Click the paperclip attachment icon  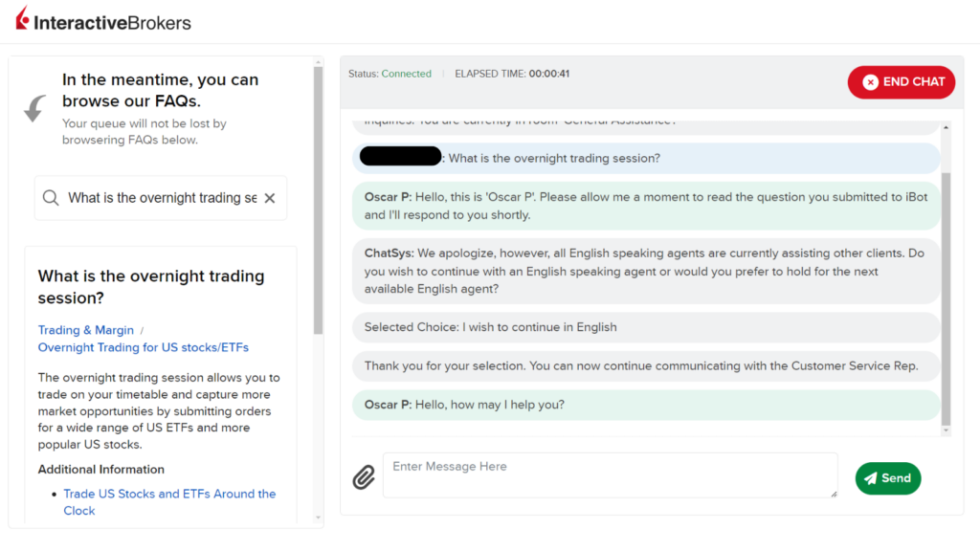pyautogui.click(x=364, y=475)
